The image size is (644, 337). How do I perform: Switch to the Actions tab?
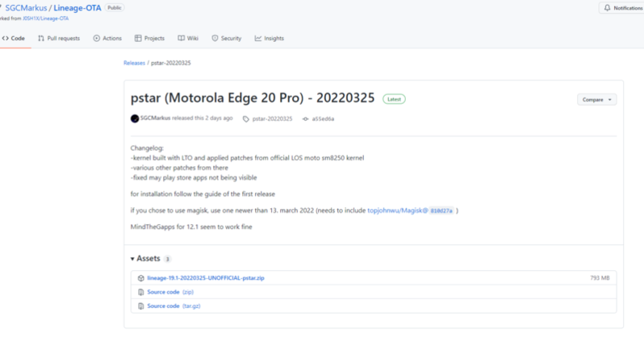[107, 38]
